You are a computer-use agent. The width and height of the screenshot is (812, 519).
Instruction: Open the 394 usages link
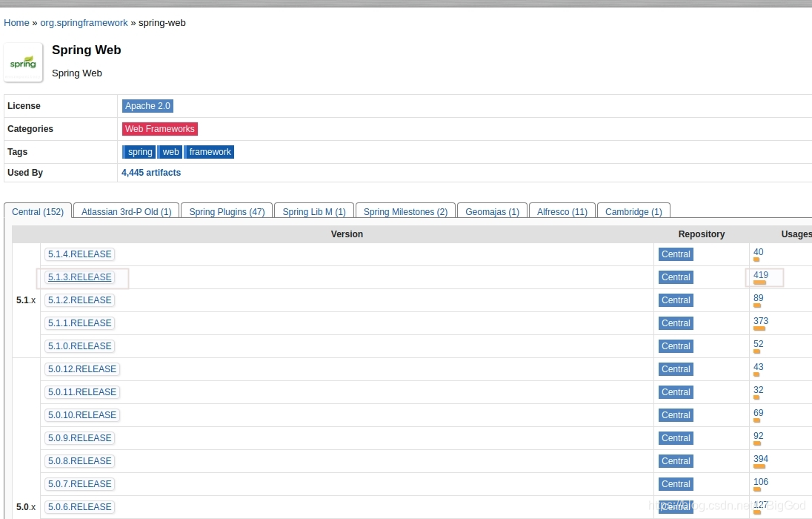tap(761, 459)
